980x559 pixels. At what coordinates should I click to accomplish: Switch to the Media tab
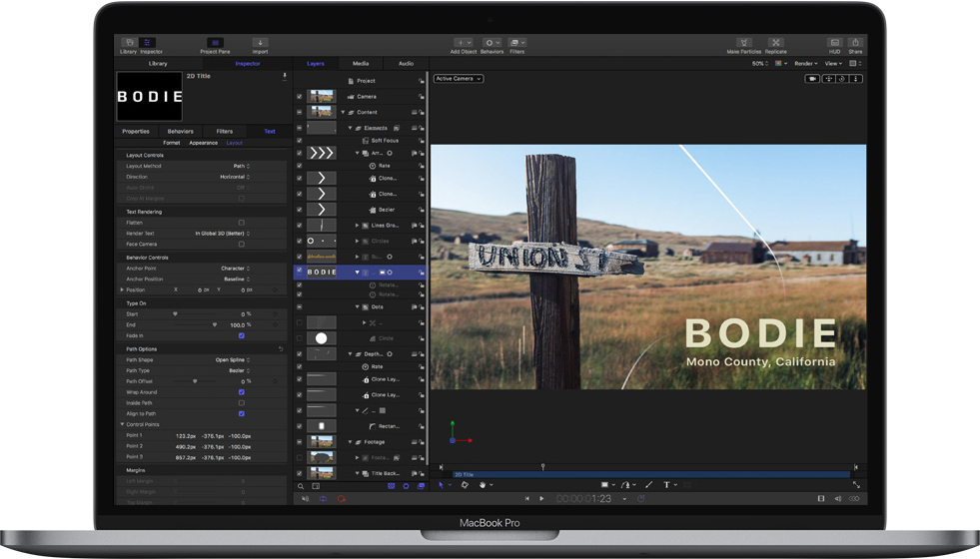pos(361,64)
